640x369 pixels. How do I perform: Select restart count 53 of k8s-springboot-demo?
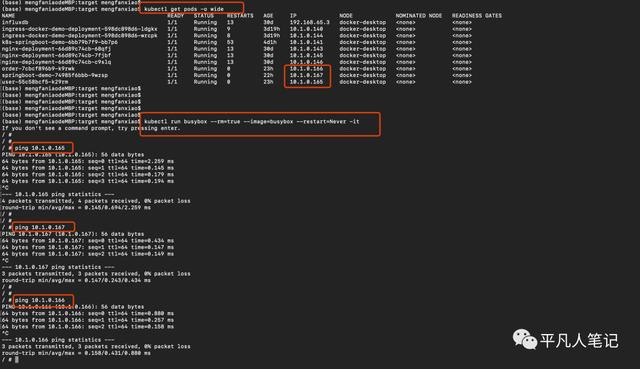coord(230,42)
